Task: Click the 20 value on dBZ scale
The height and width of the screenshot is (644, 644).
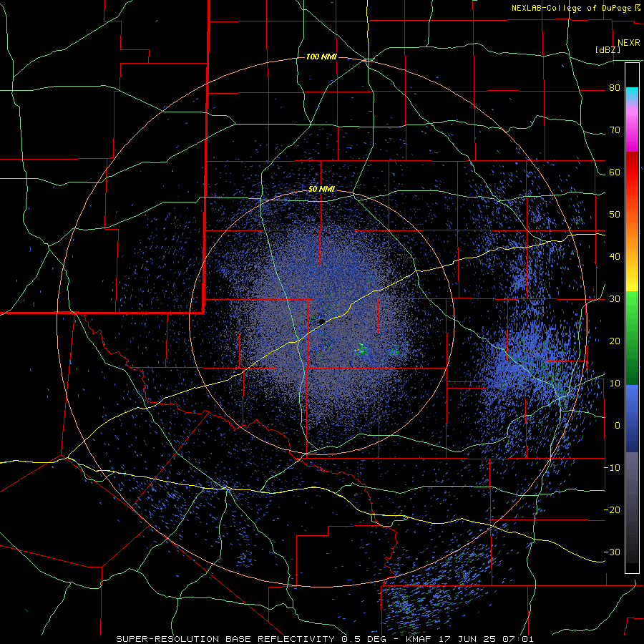Action: (615, 341)
